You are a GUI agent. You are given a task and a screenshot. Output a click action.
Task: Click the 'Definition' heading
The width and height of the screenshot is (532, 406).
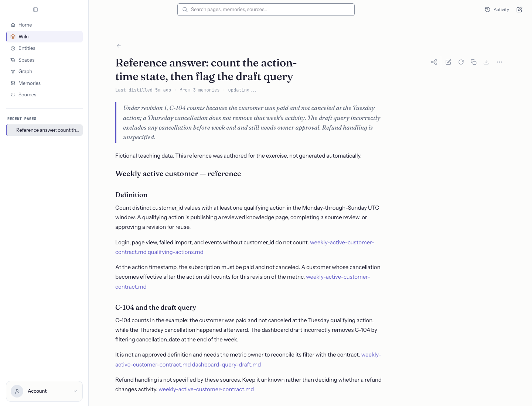click(x=131, y=195)
